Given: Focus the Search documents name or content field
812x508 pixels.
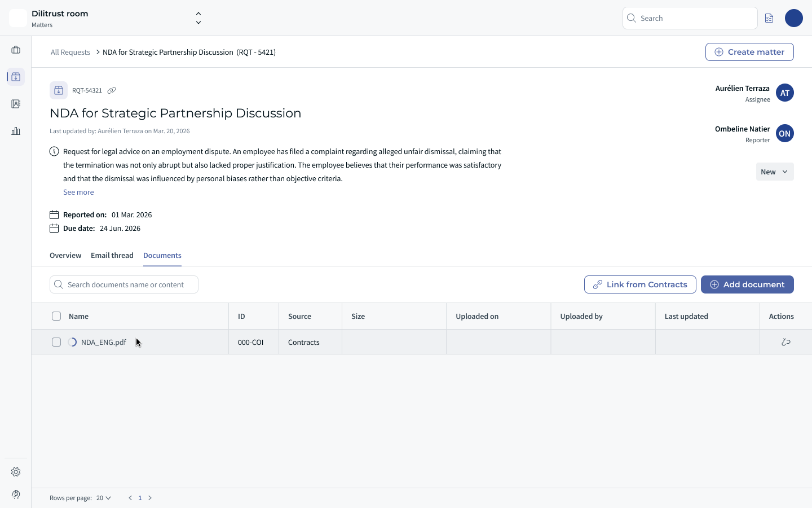Looking at the screenshot, I should point(124,284).
